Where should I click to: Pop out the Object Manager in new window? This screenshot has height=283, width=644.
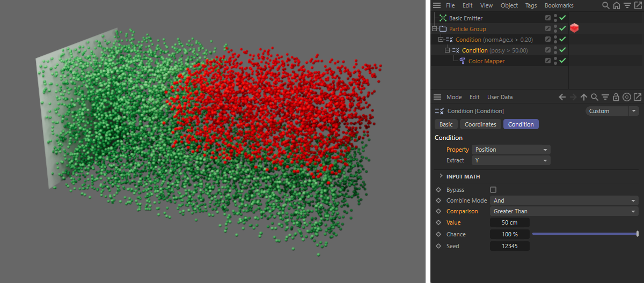pyautogui.click(x=637, y=5)
